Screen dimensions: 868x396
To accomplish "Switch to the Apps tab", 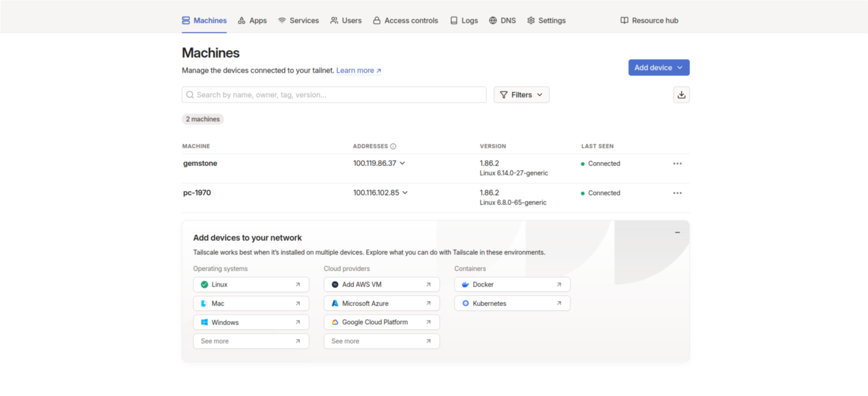I will click(x=252, y=20).
